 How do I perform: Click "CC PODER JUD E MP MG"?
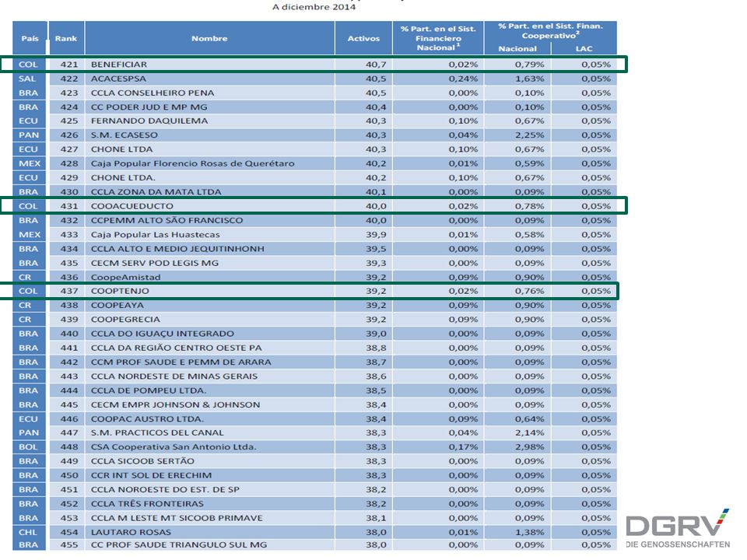[x=149, y=107]
